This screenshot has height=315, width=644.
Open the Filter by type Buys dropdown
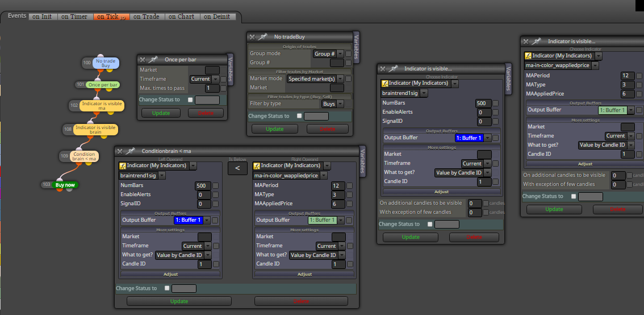(x=333, y=104)
